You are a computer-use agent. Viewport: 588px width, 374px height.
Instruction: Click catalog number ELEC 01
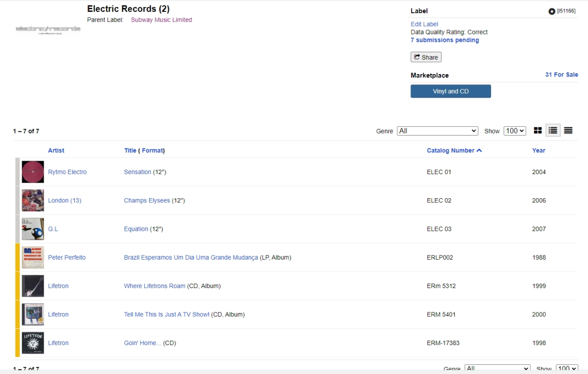tap(439, 172)
